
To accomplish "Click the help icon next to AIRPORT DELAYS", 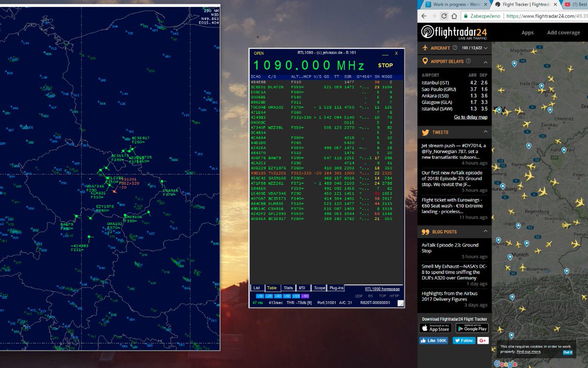I will 468,61.
